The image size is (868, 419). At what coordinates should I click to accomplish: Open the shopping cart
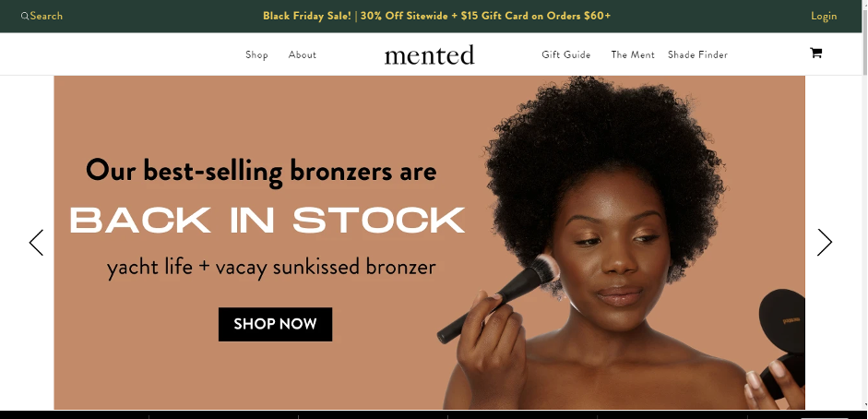815,54
